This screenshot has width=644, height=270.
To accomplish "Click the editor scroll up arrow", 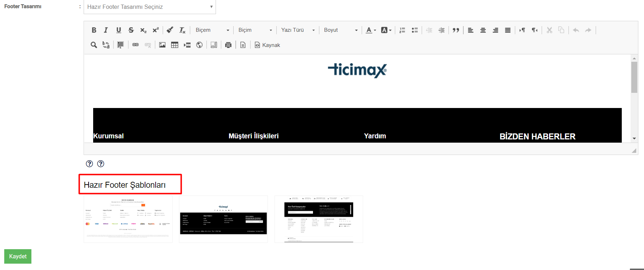I will [634, 58].
